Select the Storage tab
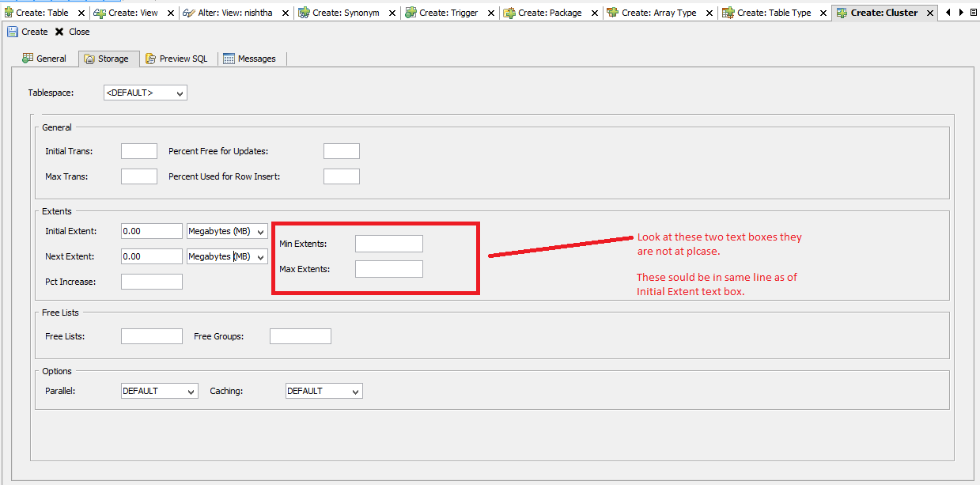This screenshot has width=980, height=485. (x=108, y=59)
